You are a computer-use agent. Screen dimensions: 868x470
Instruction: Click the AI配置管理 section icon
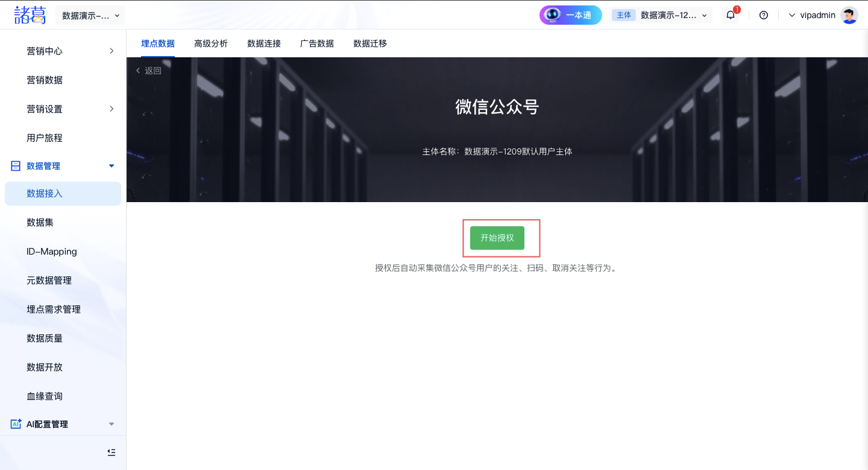[16, 424]
